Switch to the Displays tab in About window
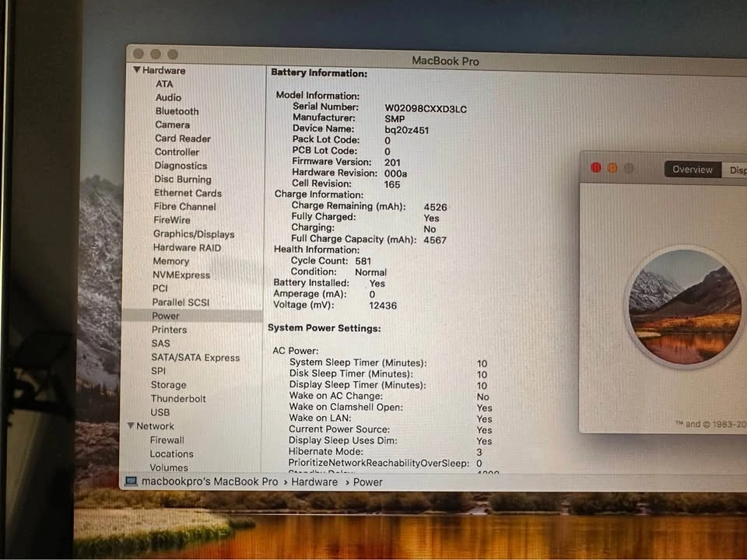 pyautogui.click(x=735, y=170)
